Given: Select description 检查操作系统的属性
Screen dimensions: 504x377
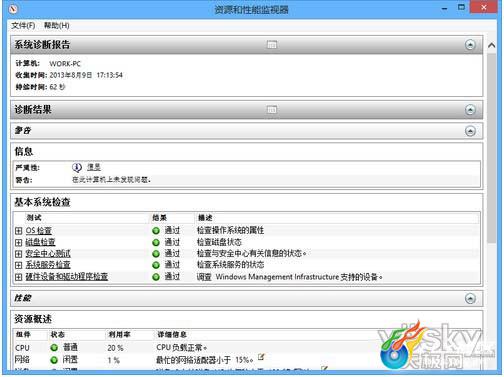Looking at the screenshot, I should tap(230, 230).
